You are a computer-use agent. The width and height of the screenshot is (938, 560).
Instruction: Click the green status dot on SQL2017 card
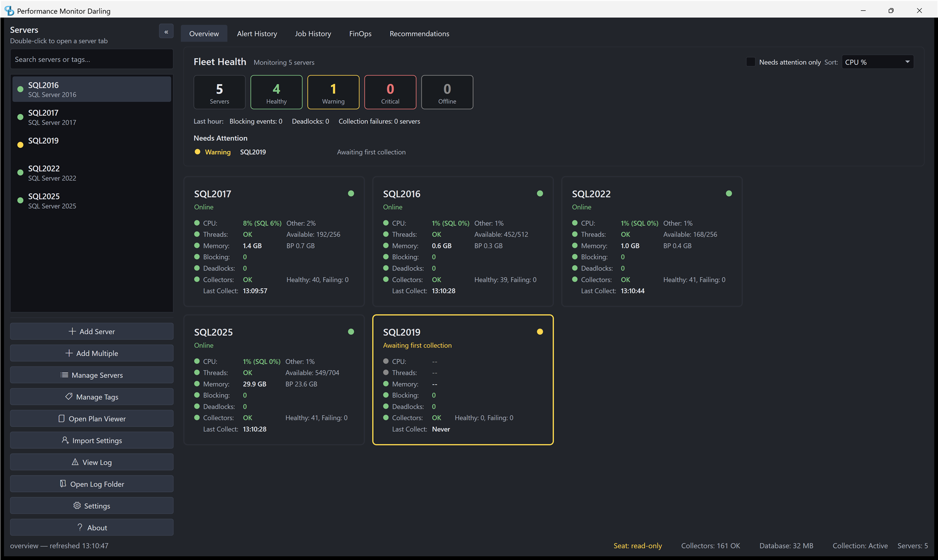pyautogui.click(x=351, y=193)
